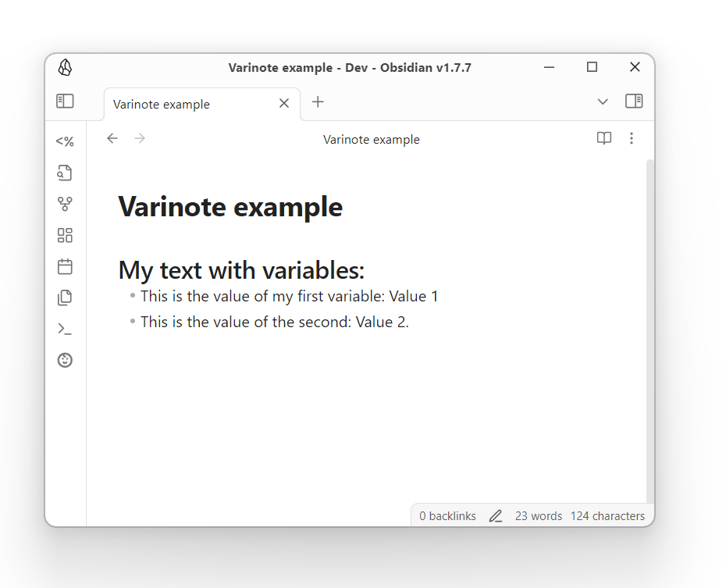Open the graph view icon
726x588 pixels.
(x=65, y=204)
